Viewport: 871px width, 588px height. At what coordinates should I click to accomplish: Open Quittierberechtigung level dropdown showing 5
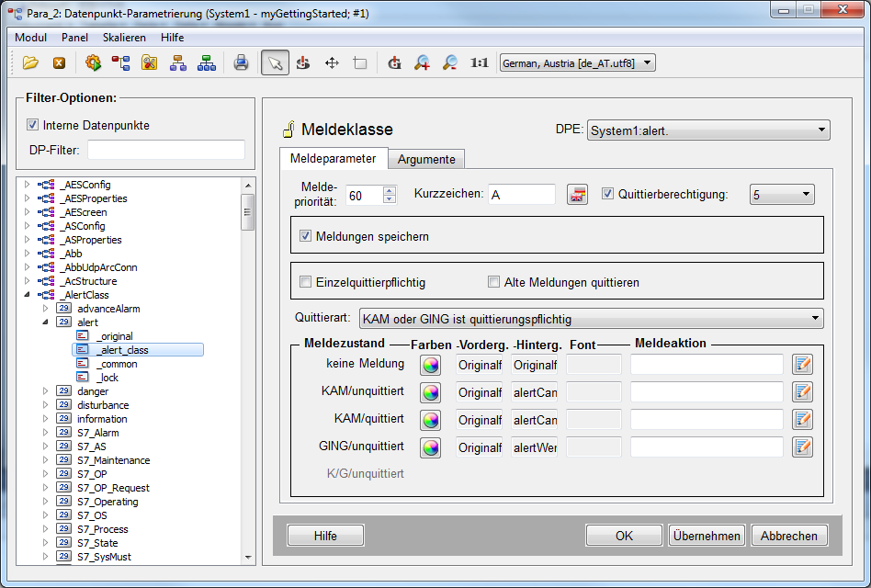(x=782, y=195)
